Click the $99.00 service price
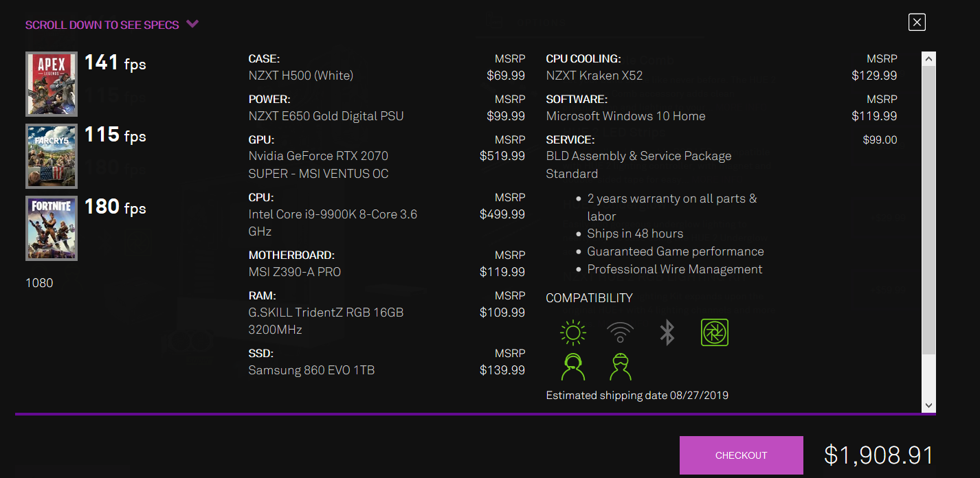 click(880, 140)
